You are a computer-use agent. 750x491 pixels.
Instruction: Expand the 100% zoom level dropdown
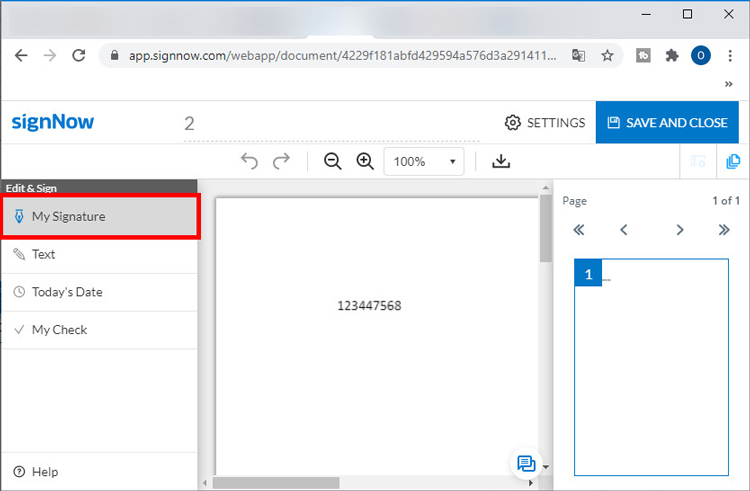(x=424, y=161)
